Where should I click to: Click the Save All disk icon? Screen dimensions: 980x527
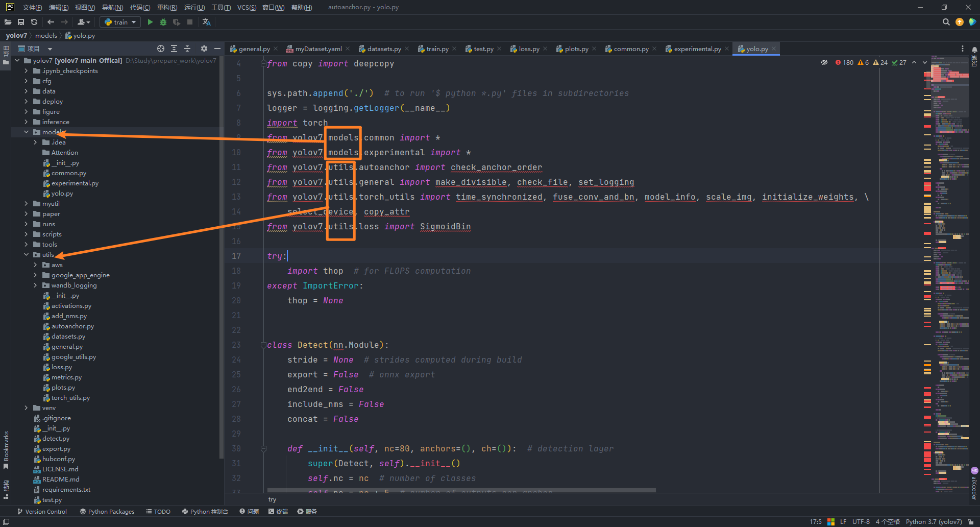(21, 22)
